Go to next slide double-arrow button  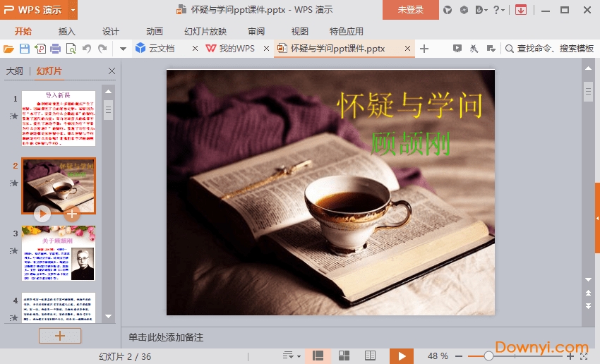click(x=589, y=306)
